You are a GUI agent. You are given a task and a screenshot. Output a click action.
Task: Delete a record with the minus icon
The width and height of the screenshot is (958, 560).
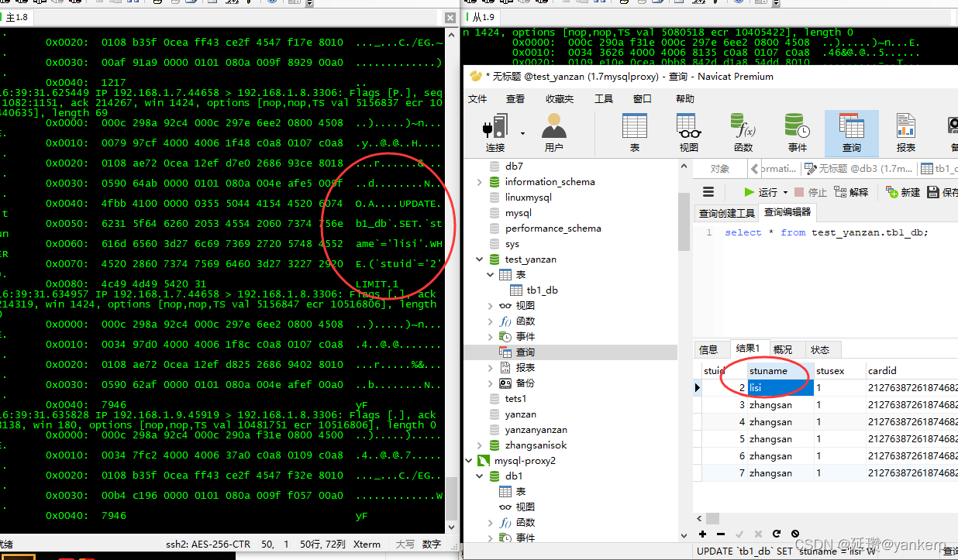click(721, 534)
